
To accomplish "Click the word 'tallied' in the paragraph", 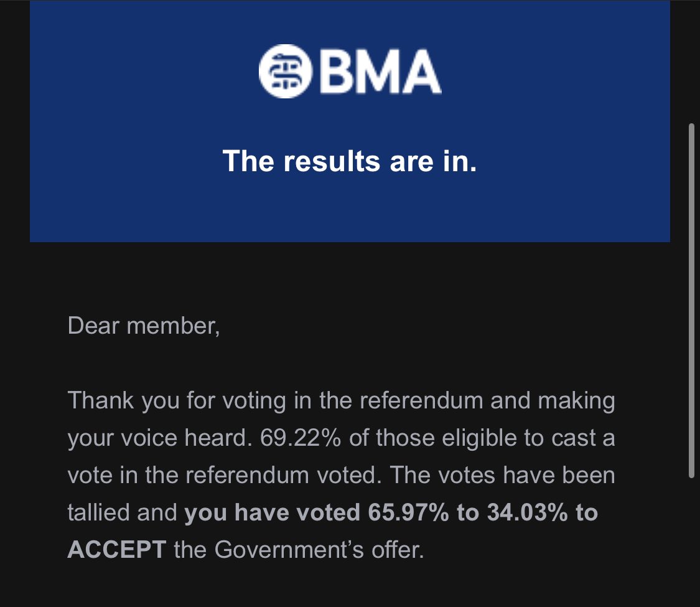I will [x=98, y=512].
